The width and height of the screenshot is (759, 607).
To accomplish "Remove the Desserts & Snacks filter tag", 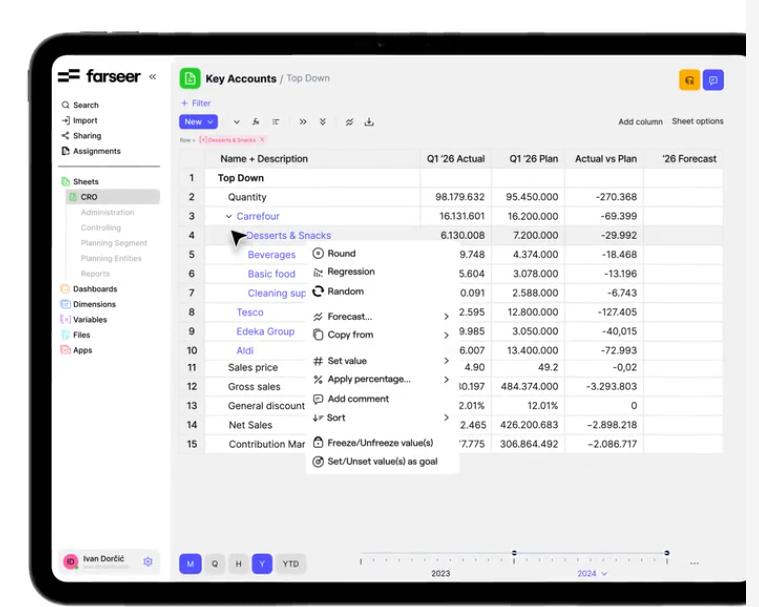I will [x=262, y=140].
